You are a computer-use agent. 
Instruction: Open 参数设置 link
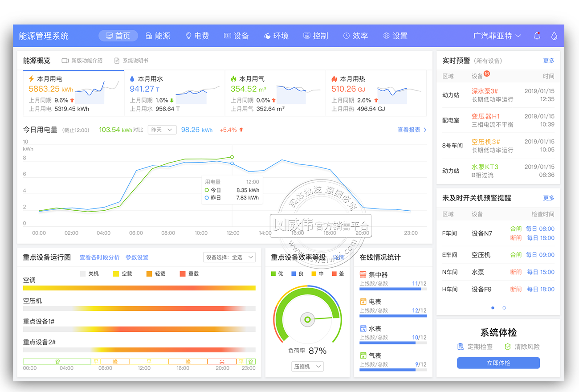[x=137, y=257]
